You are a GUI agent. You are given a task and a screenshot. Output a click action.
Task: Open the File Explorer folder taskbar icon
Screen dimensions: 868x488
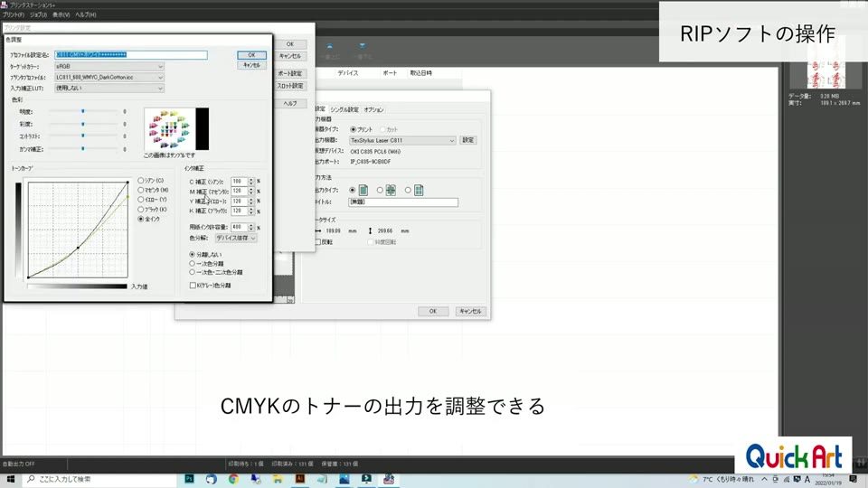278,479
